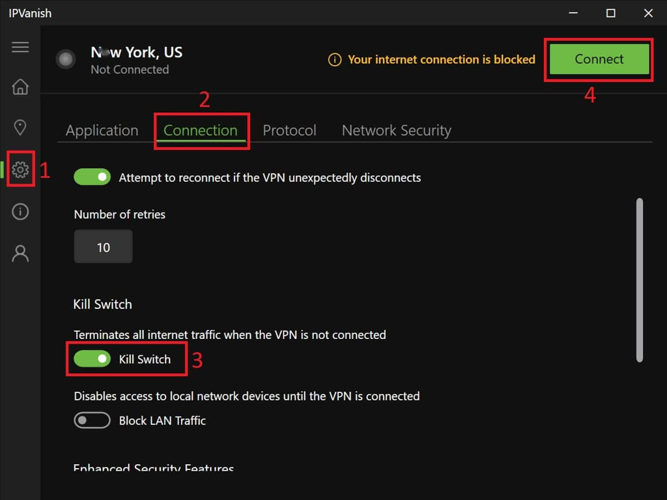Click the connection status circle icon
Viewport: 667px width, 500px height.
pos(66,59)
